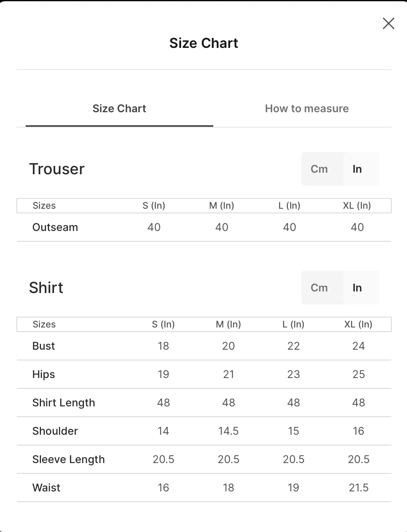Click the Hips row label

[x=44, y=374]
